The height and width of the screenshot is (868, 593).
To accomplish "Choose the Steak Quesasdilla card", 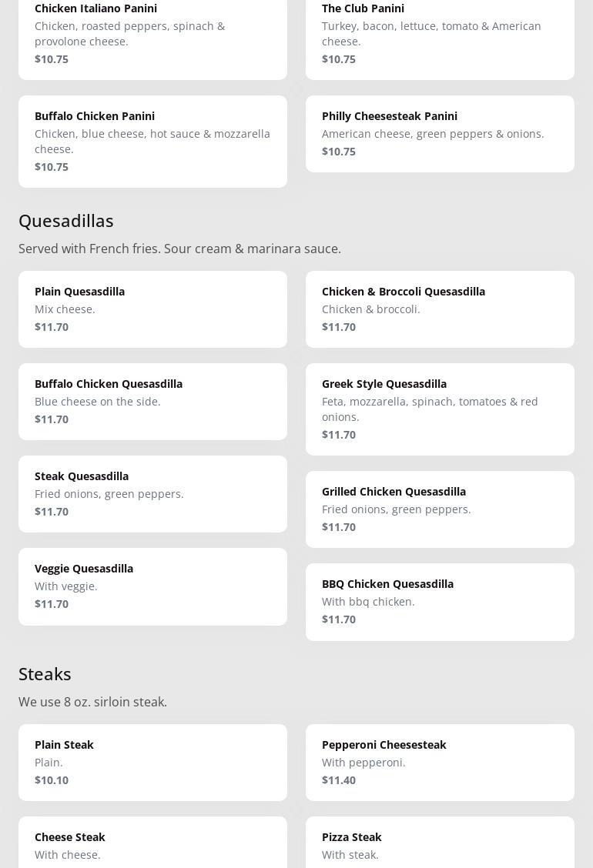I will pyautogui.click(x=152, y=493).
